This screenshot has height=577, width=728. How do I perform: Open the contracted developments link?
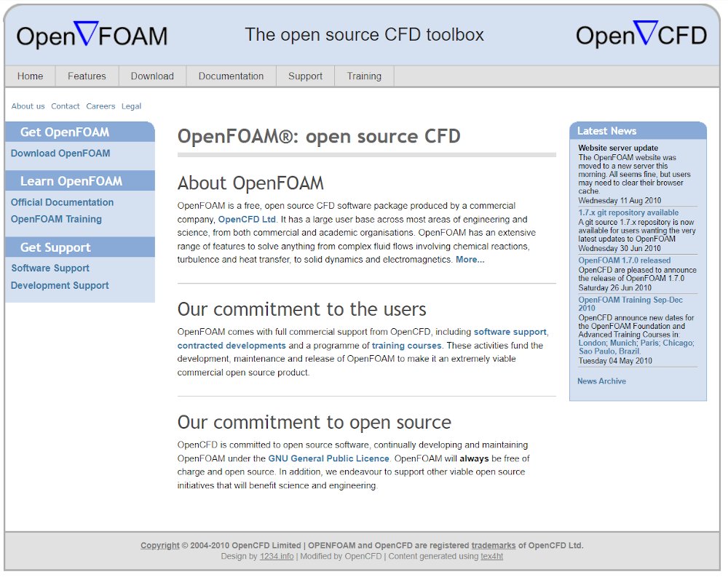click(x=232, y=346)
